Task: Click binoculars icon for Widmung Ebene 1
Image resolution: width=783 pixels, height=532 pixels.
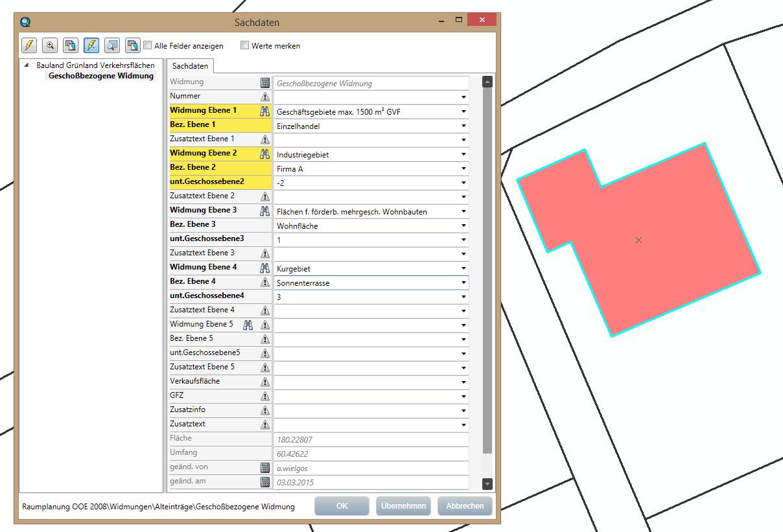Action: pos(264,111)
